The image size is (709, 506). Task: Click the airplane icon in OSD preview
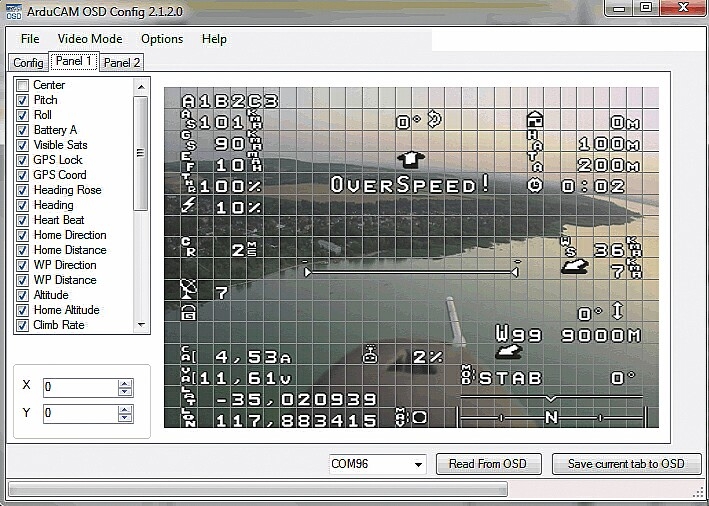[x=410, y=158]
